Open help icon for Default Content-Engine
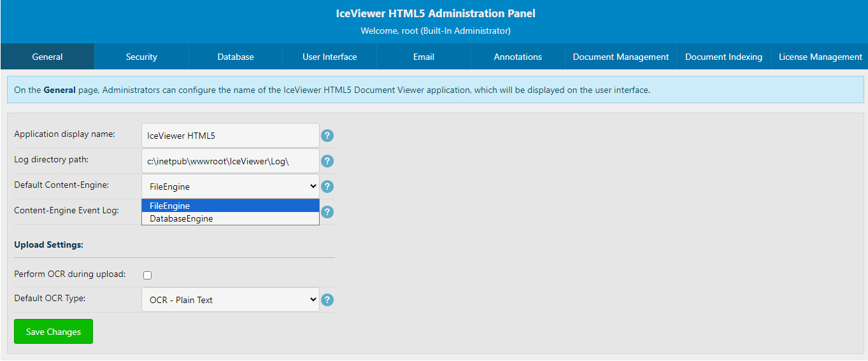 (x=327, y=187)
